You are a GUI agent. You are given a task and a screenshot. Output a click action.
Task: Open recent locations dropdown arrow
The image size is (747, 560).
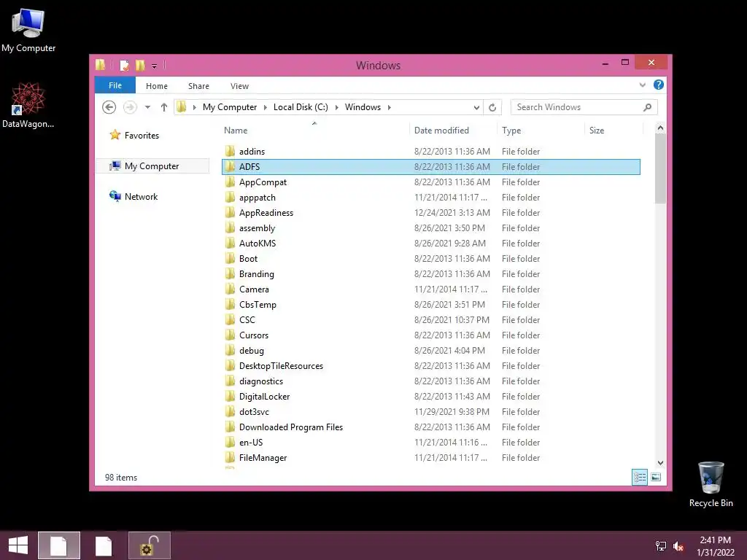click(147, 107)
